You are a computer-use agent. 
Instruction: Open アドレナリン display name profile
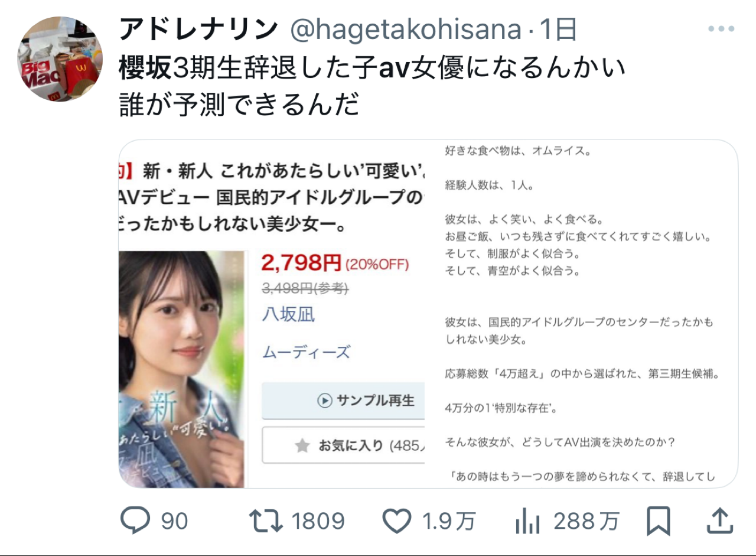pos(198,30)
